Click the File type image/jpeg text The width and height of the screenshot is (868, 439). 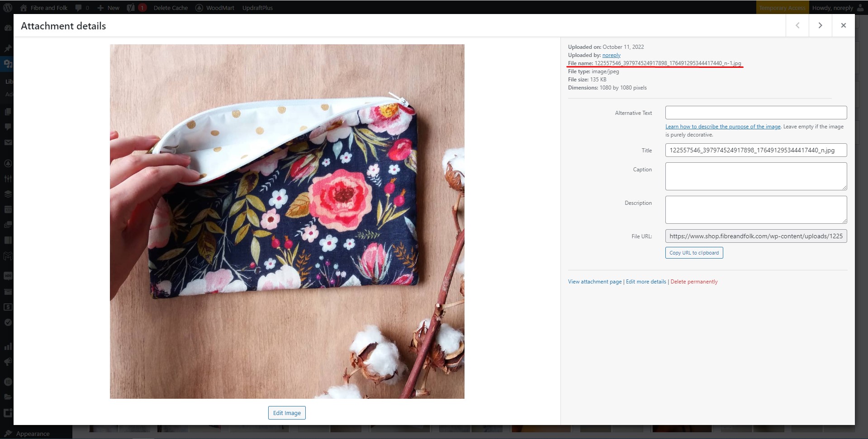[593, 71]
